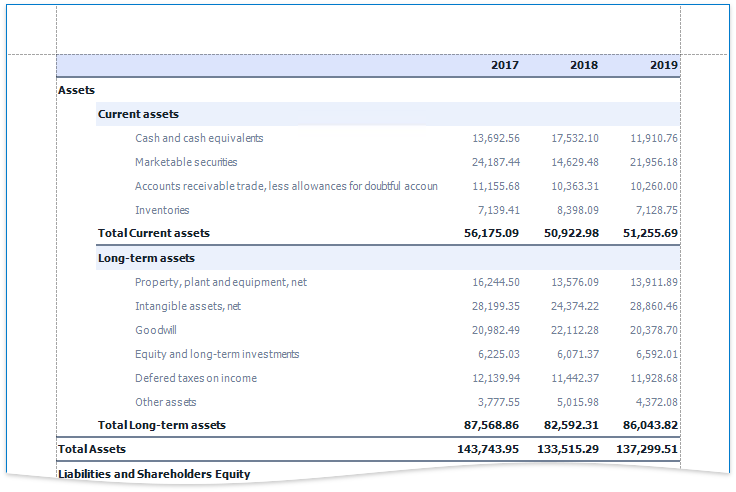Screen dimensions: 736x492
Task: Click the Current assets group header
Action: 138,114
